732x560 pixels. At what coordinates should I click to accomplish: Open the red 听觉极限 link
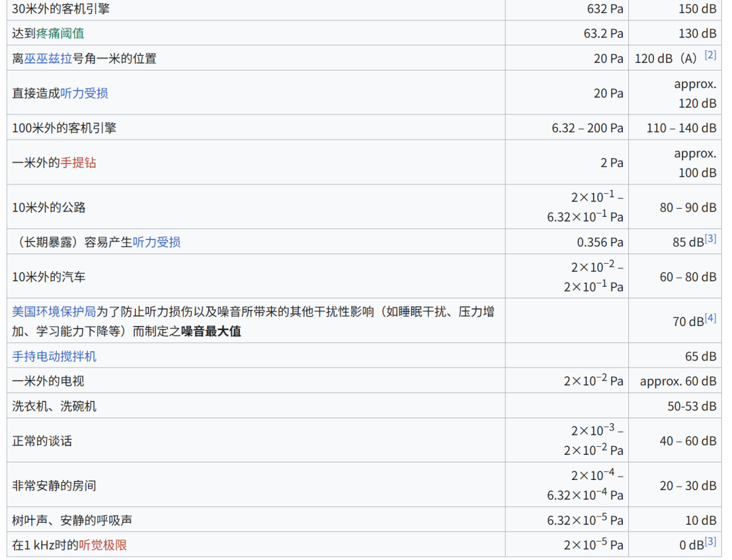tap(102, 545)
